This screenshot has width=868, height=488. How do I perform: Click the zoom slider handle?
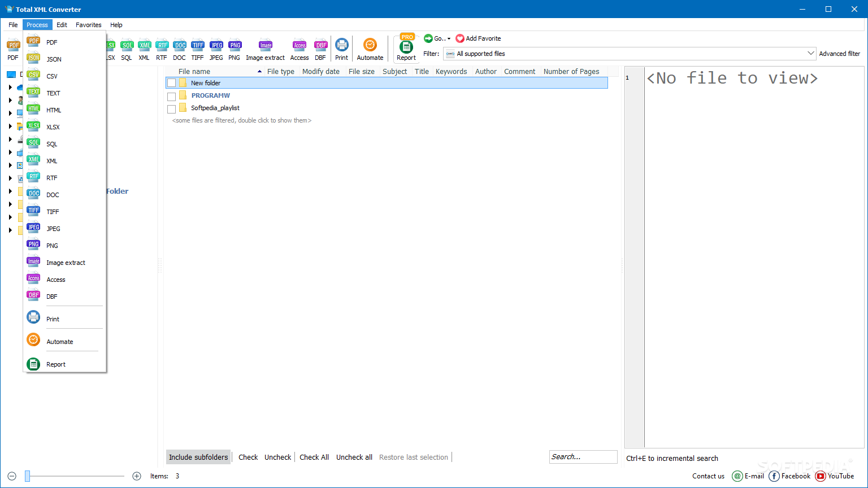[x=27, y=476]
